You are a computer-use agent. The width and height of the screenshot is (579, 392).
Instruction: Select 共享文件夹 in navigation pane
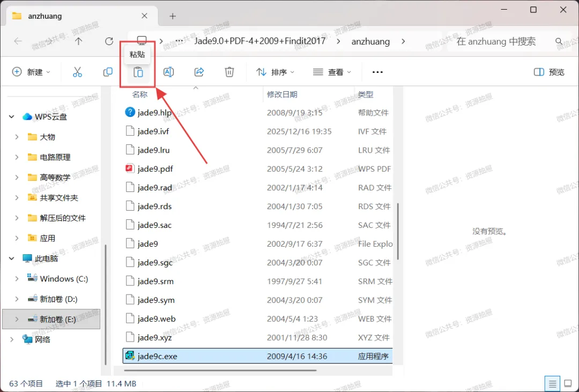pos(59,198)
